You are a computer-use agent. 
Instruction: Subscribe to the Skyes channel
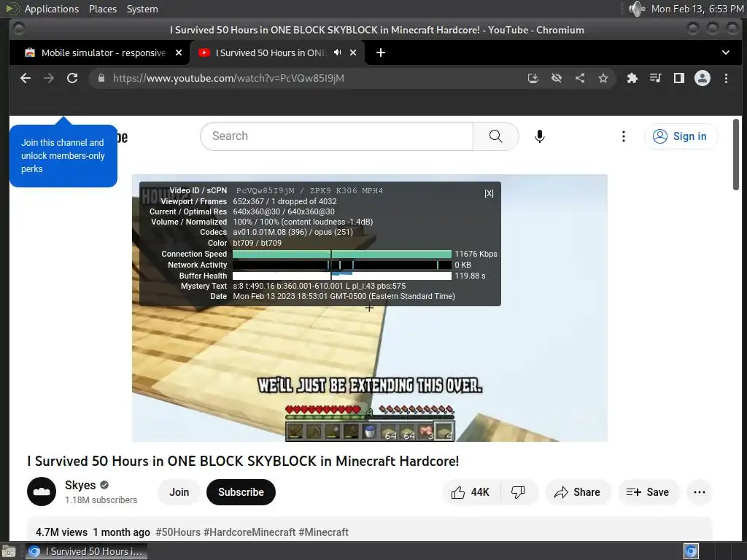click(x=241, y=492)
